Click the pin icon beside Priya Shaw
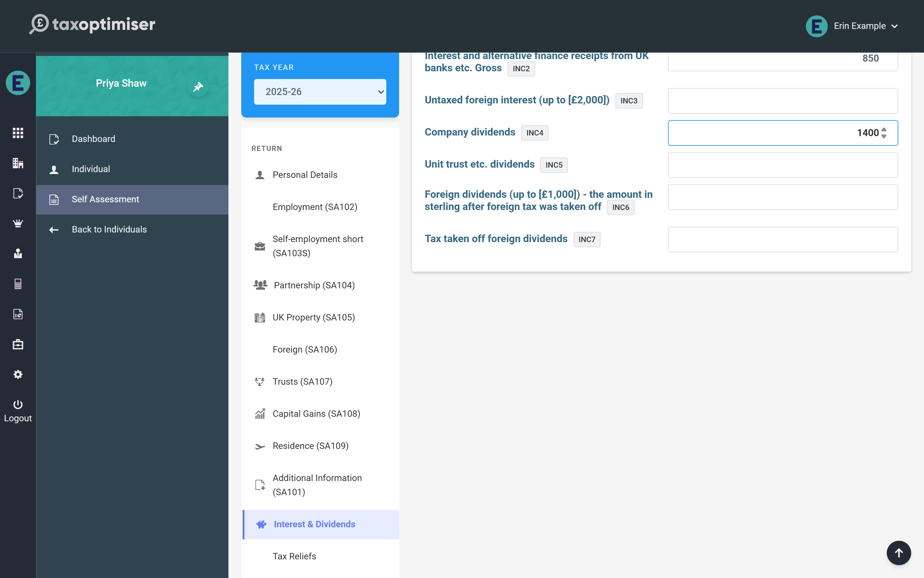This screenshot has width=924, height=578. (x=198, y=86)
